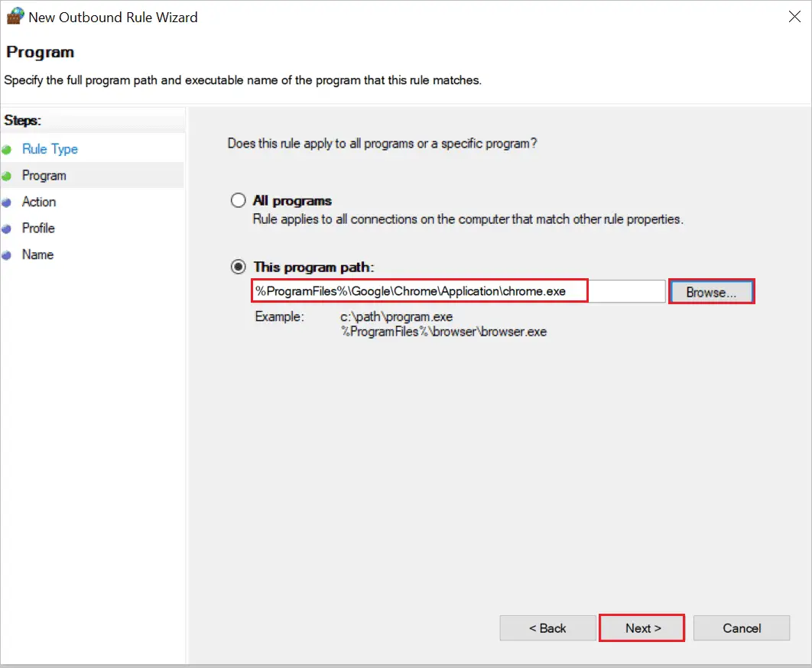The height and width of the screenshot is (668, 812).
Task: Click the firewall wizard icon in the title bar
Action: pyautogui.click(x=15, y=15)
